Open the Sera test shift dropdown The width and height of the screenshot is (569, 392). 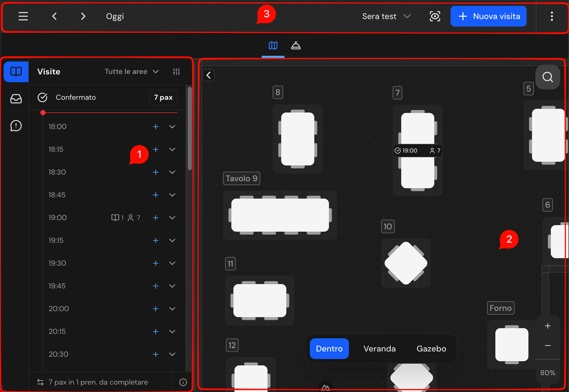(x=386, y=16)
